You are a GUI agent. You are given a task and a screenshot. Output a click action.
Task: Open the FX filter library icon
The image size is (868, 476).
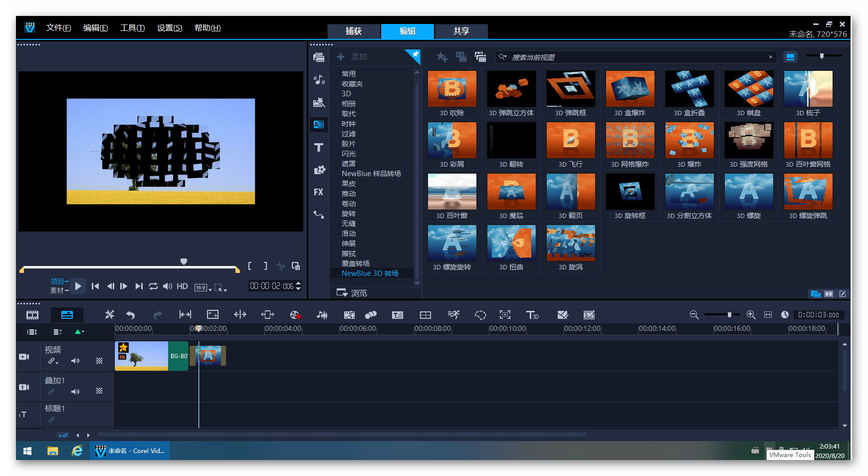pos(319,192)
